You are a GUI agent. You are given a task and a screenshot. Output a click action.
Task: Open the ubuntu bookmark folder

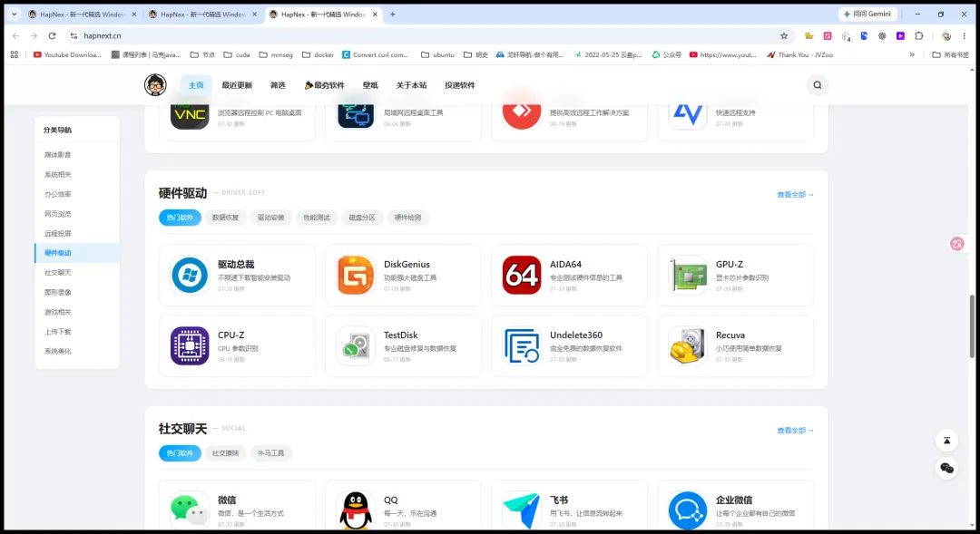click(437, 54)
